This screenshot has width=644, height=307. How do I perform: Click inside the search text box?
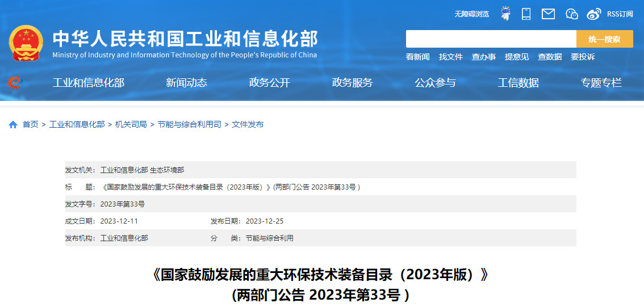click(x=491, y=39)
